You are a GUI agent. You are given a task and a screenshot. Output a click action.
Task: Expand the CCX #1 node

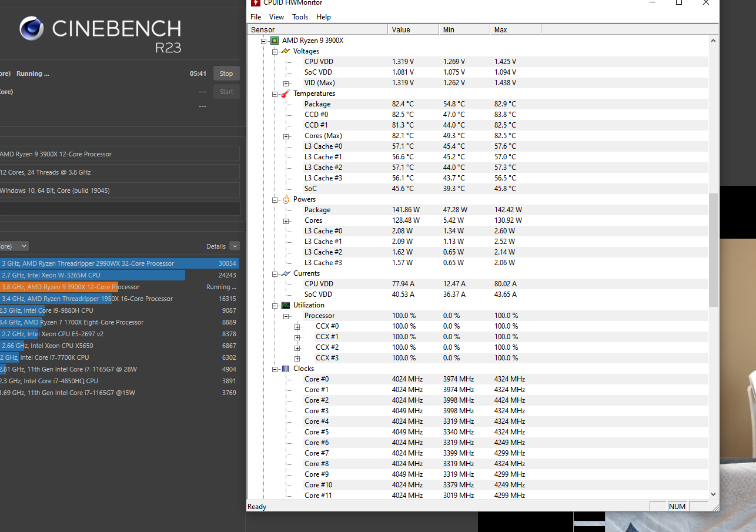coord(297,337)
